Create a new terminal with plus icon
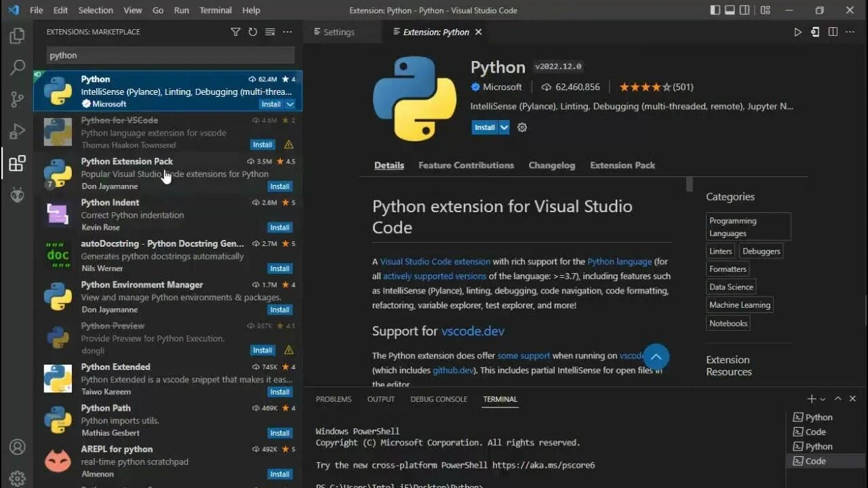The width and height of the screenshot is (868, 488). coord(811,399)
